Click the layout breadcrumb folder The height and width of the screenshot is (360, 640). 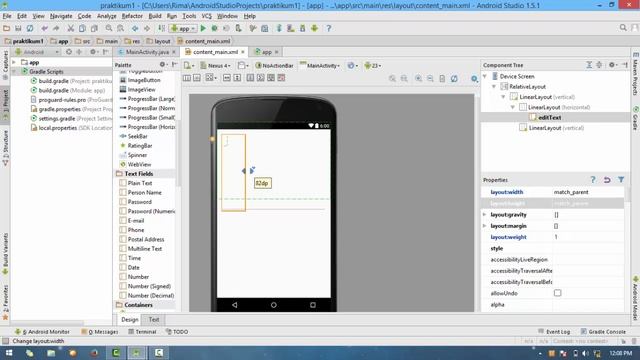158,41
